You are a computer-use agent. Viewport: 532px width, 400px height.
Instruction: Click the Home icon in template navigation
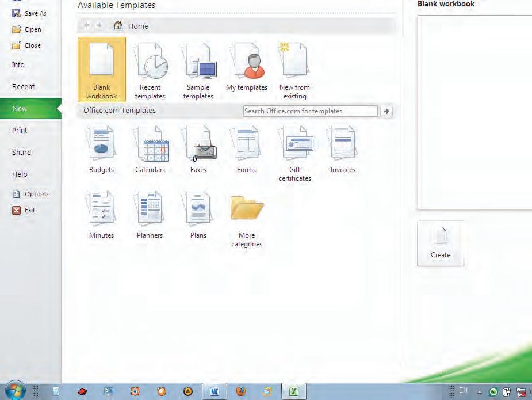pyautogui.click(x=118, y=25)
